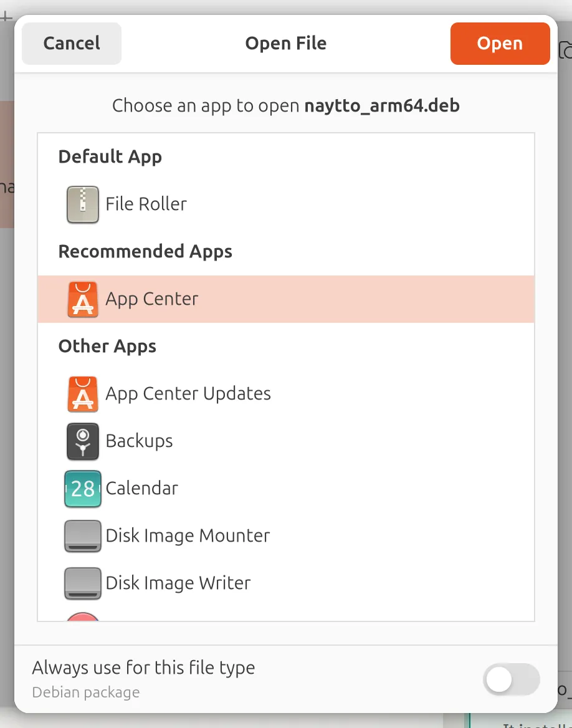Select the Calendar app entry
The height and width of the screenshot is (728, 572).
pos(286,489)
